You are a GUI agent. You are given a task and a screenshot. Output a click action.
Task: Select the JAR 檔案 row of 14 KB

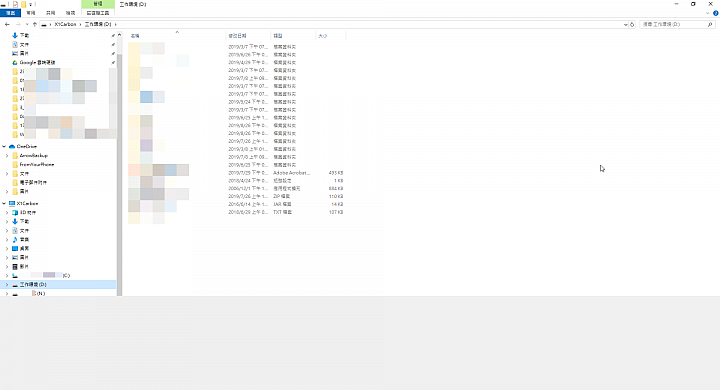(x=236, y=204)
